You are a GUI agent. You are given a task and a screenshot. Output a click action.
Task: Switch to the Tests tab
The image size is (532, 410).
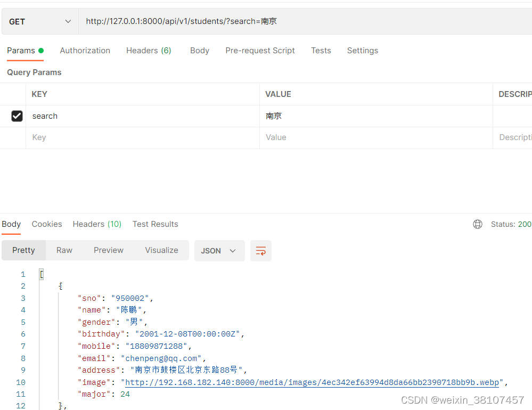point(321,51)
